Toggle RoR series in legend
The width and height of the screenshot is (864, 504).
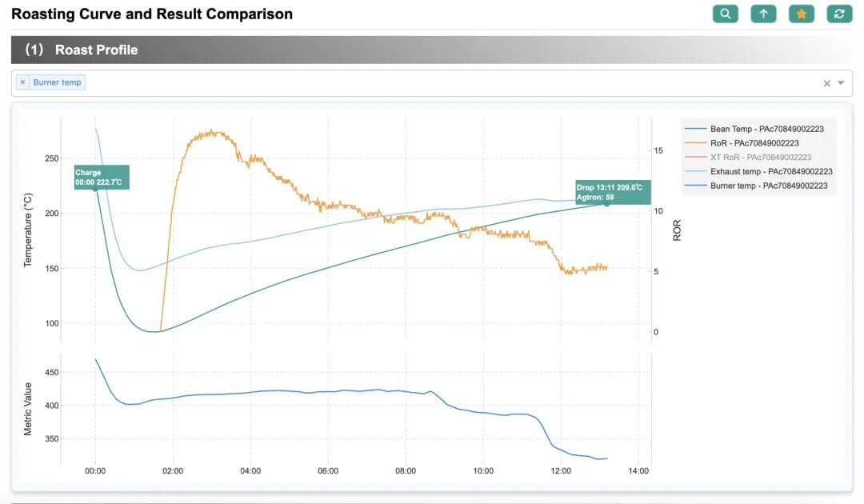click(742, 143)
